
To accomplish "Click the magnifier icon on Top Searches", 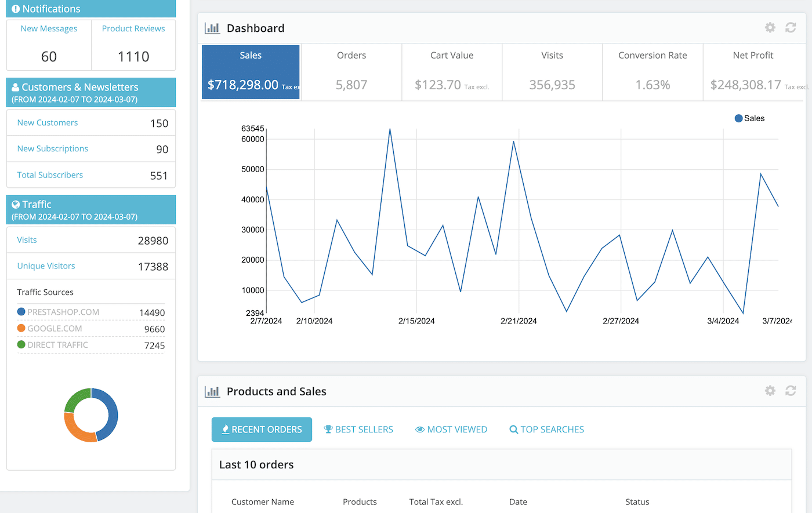I will click(513, 429).
